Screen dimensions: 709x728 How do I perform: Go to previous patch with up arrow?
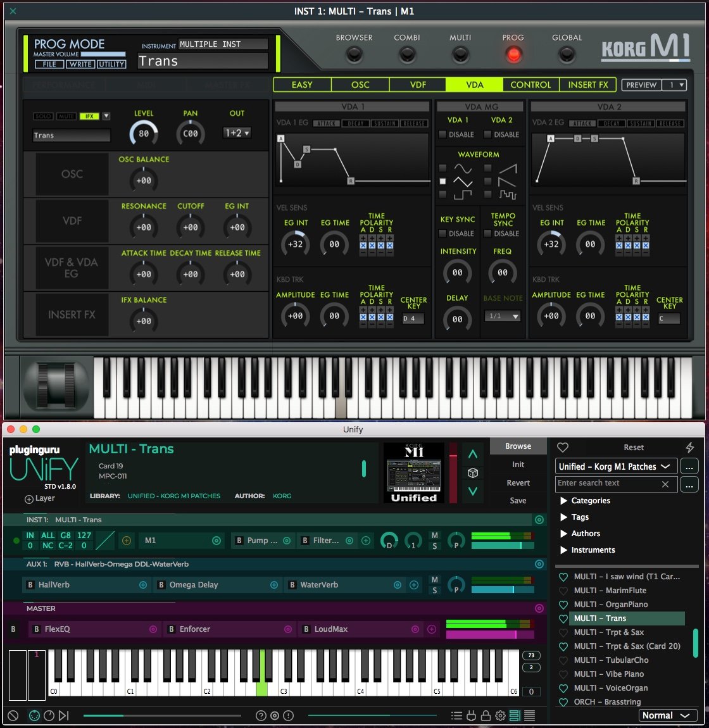click(473, 454)
